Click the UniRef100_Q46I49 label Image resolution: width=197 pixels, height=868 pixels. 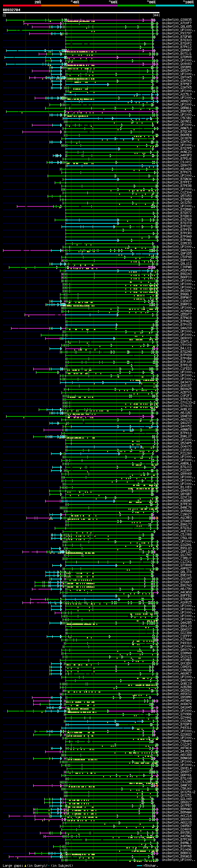point(177,680)
